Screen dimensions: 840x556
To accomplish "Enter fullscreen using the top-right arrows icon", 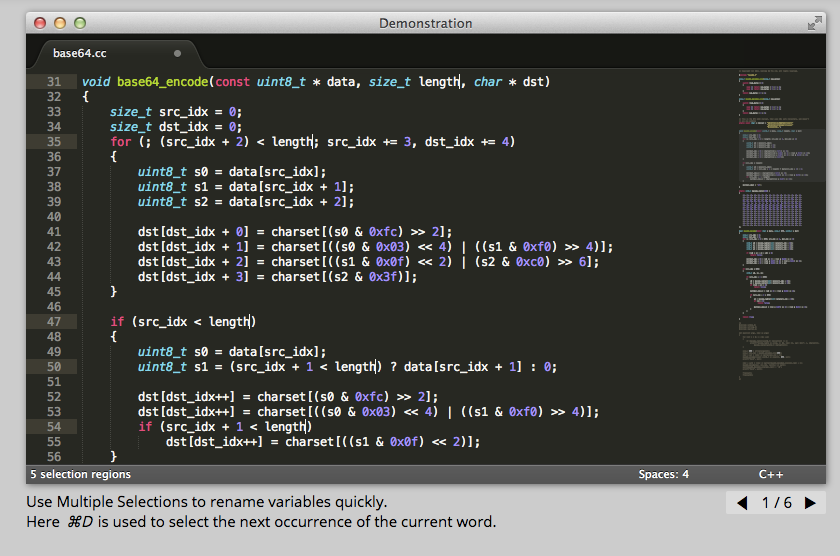I will pyautogui.click(x=814, y=22).
